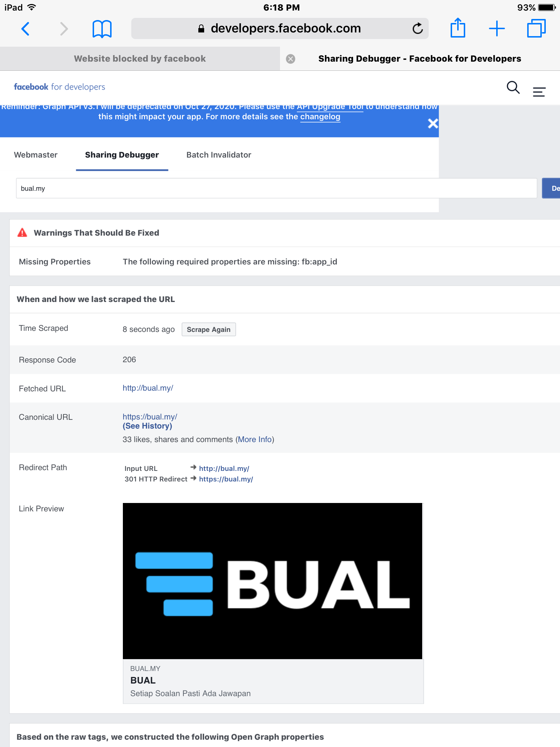Screen dimensions: 560x747
Task: Click the search magnifier on Facebook header
Action: pos(513,88)
